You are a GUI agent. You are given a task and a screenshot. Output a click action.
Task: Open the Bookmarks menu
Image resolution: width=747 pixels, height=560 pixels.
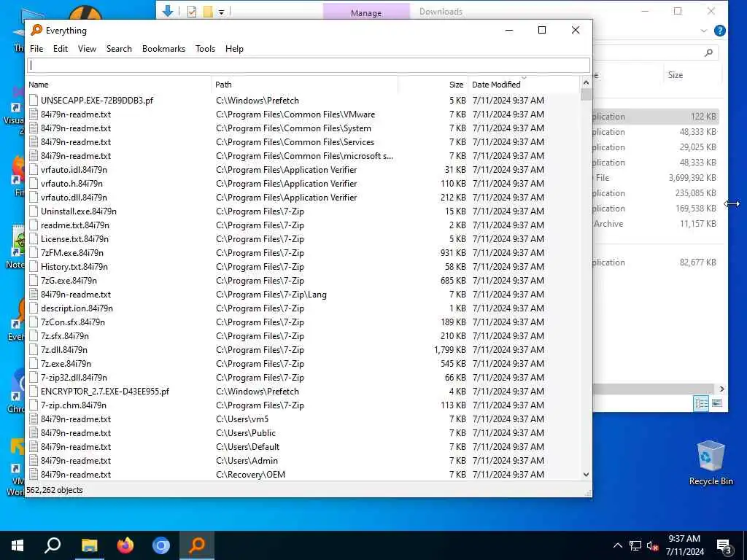point(163,49)
